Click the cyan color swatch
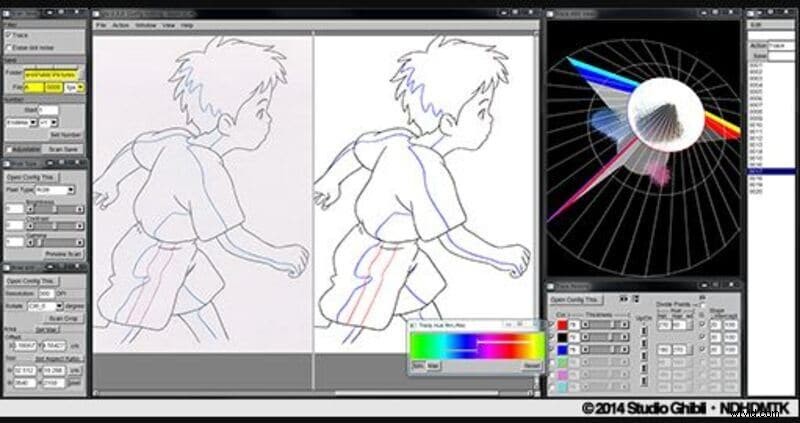 562,388
